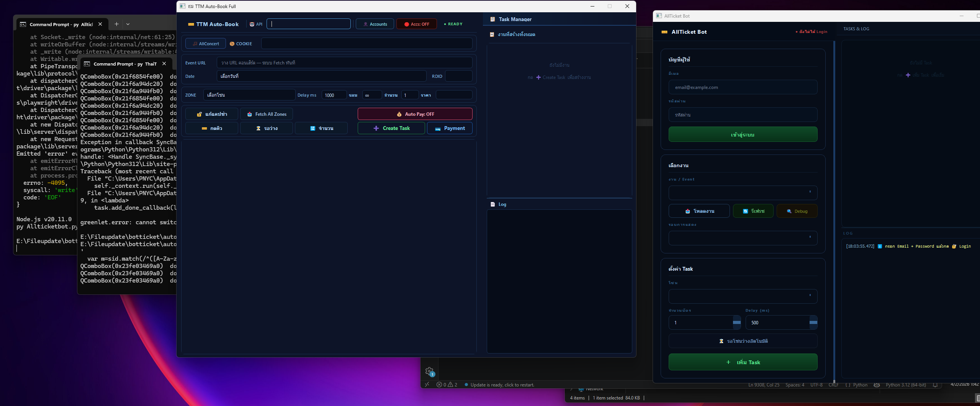Click the Fetch All Zones button
The height and width of the screenshot is (406, 980).
(x=267, y=114)
